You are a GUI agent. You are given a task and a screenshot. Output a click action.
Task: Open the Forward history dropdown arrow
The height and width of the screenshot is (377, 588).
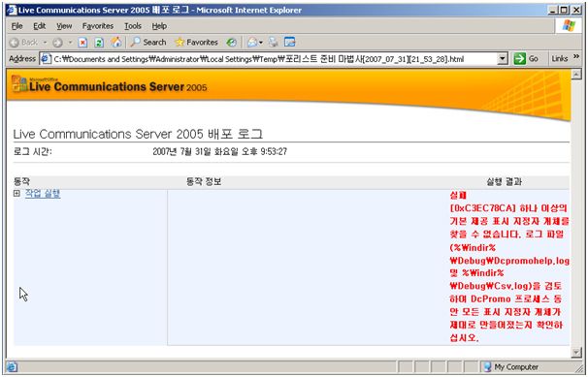pyautogui.click(x=70, y=43)
